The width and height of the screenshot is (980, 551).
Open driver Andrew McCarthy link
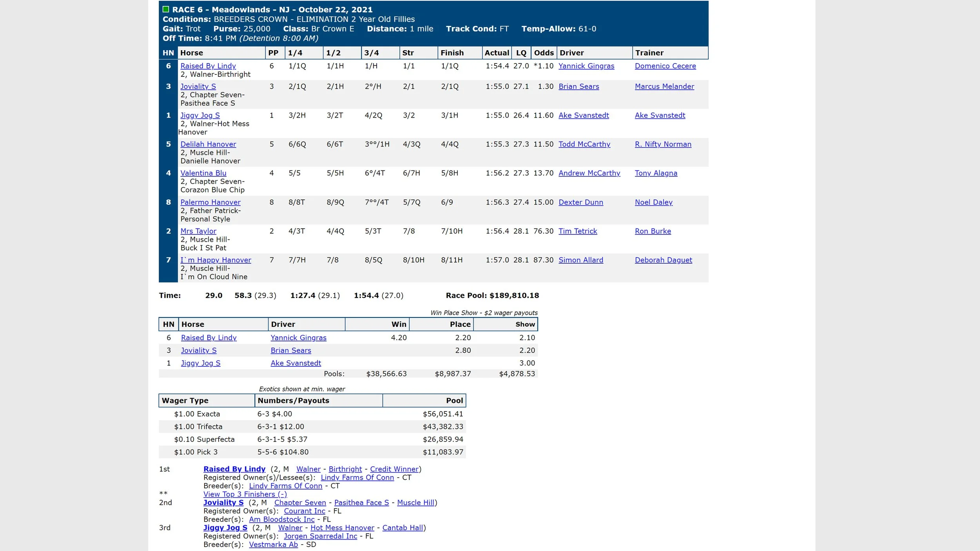[x=589, y=173]
